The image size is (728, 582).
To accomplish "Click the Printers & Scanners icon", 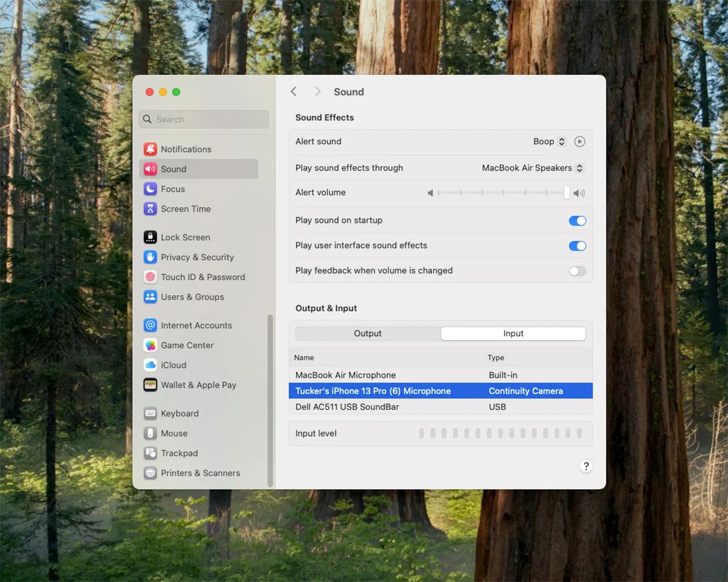I will pos(150,473).
